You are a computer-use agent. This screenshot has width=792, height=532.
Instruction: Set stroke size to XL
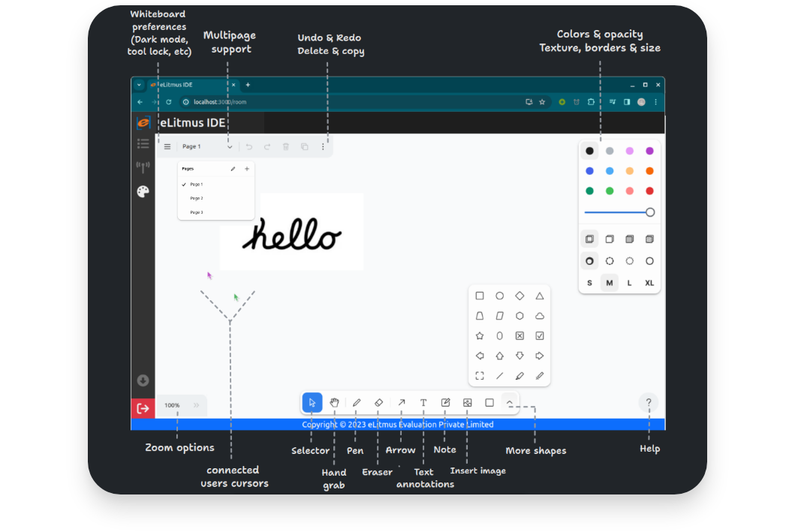[x=649, y=283]
